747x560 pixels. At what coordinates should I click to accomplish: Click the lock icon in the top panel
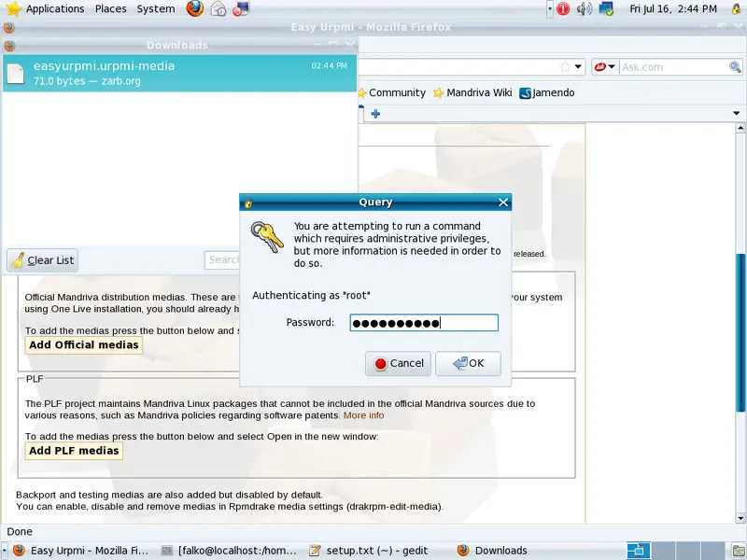(x=737, y=9)
